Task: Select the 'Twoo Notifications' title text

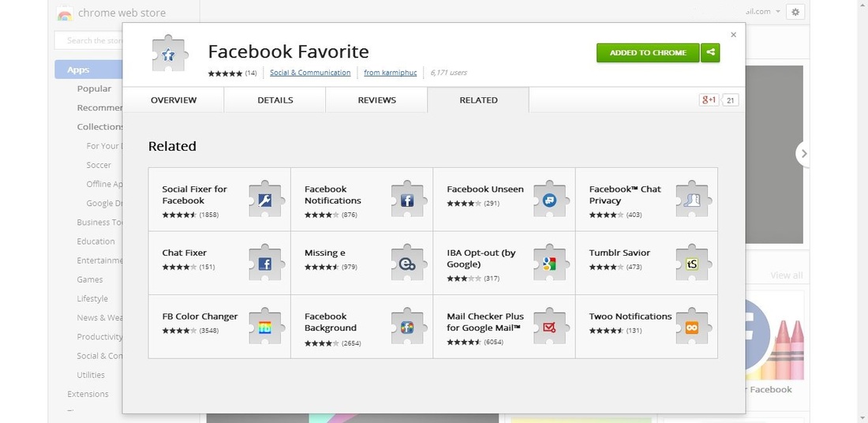Action: (630, 316)
